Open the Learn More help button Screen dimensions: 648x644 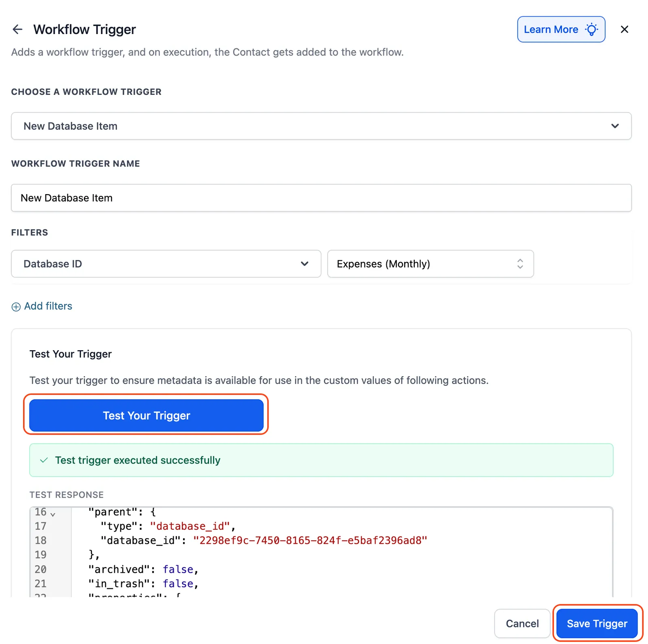(561, 29)
